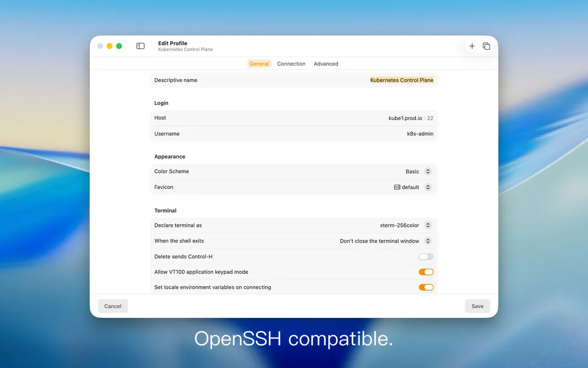This screenshot has width=588, height=368.
Task: Toggle Set locale environment variables on connecting
Action: tap(426, 287)
